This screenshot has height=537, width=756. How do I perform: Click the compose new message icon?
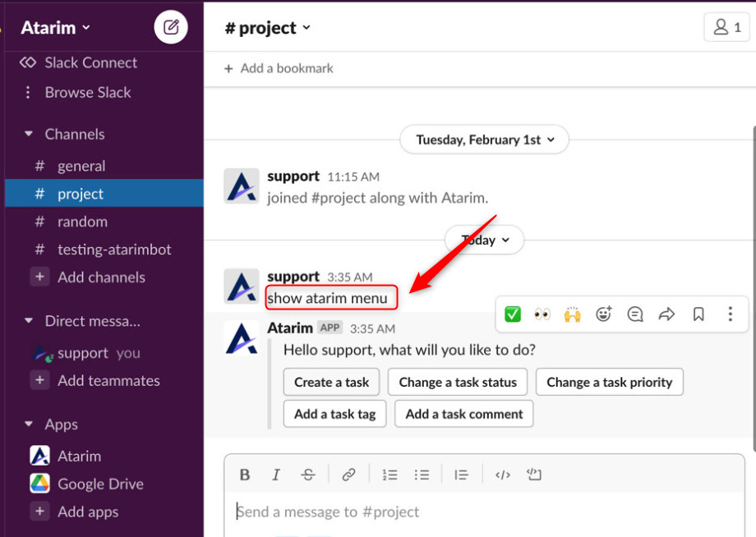[171, 27]
